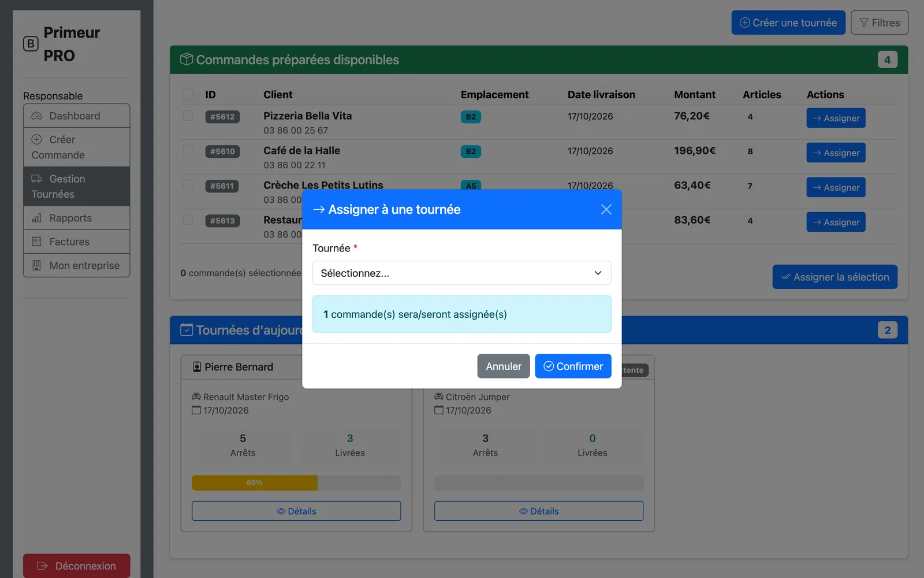
Task: Open the Filtres panel
Action: click(879, 23)
